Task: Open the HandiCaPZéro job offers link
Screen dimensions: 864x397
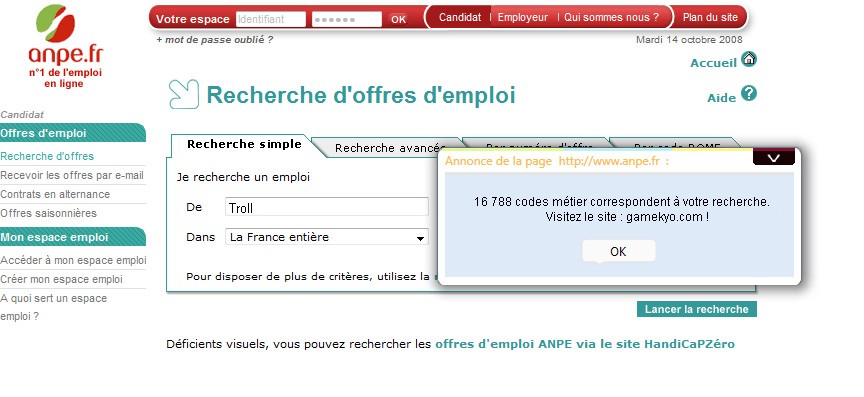Action: (x=585, y=344)
